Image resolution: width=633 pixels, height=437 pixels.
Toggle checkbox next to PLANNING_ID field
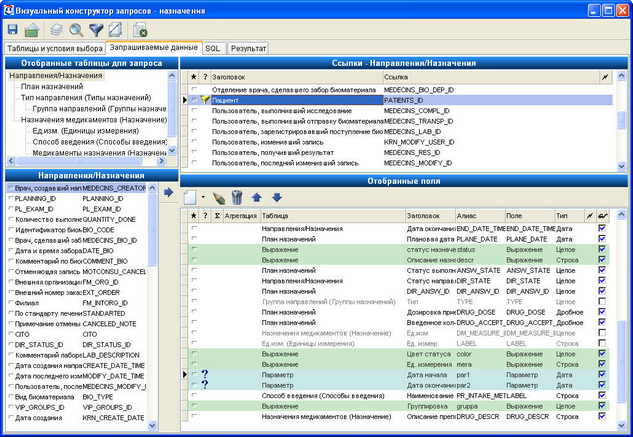[11, 198]
